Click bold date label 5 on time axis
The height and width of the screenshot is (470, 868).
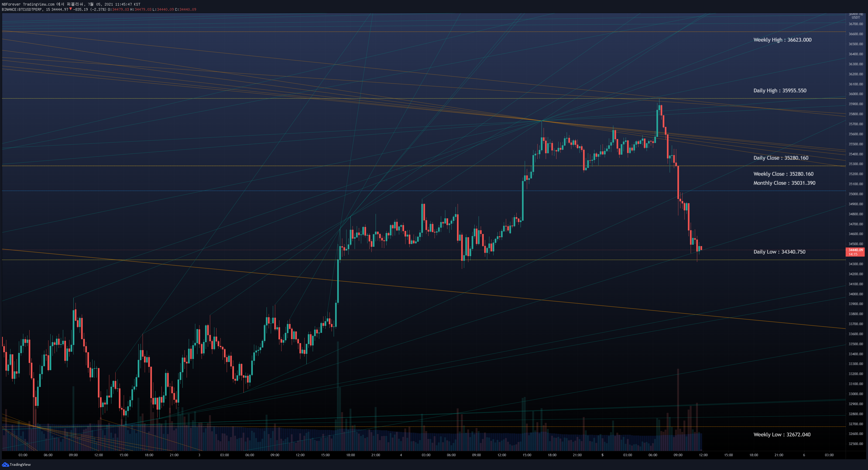(x=603, y=455)
